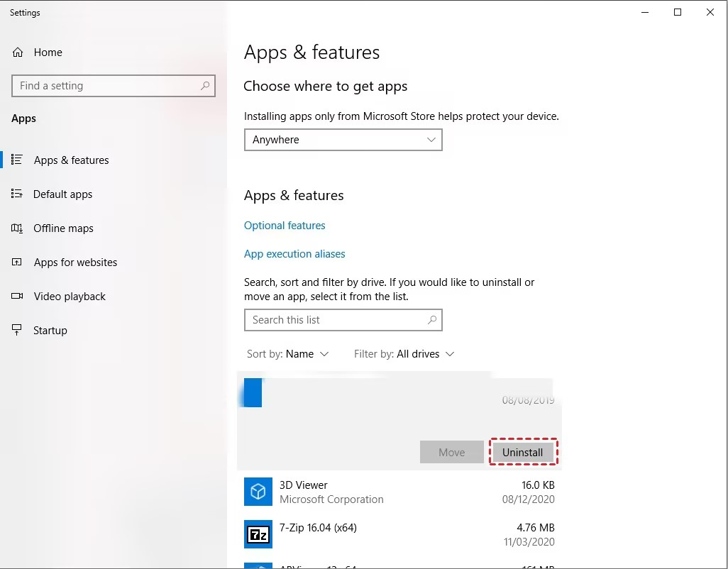Image resolution: width=728 pixels, height=569 pixels.
Task: Click the Home icon in the sidebar
Action: [x=18, y=53]
